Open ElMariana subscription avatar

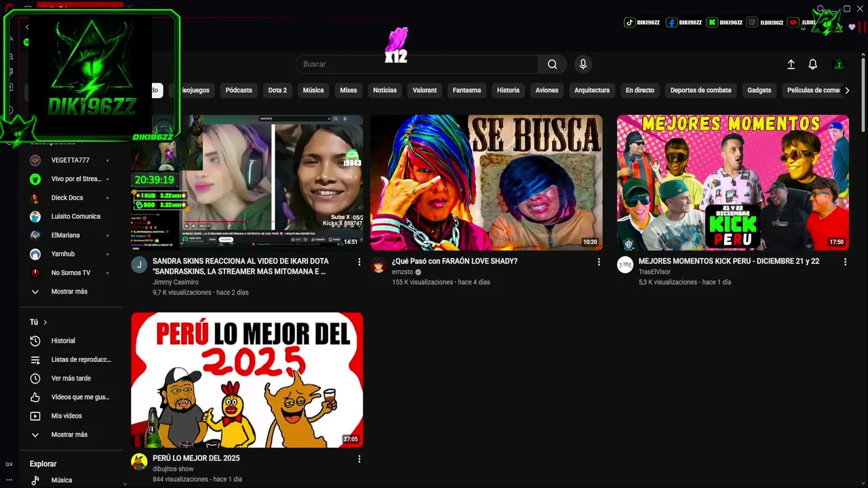tap(35, 235)
